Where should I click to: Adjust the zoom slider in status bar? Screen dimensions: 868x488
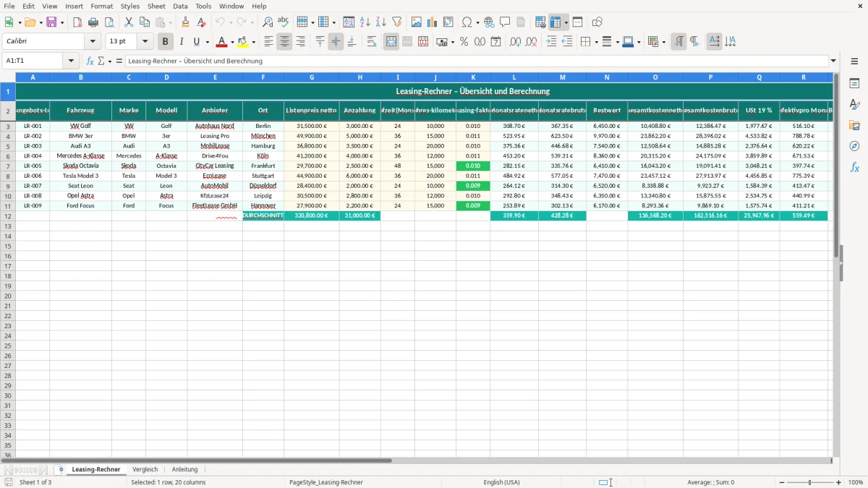click(809, 482)
